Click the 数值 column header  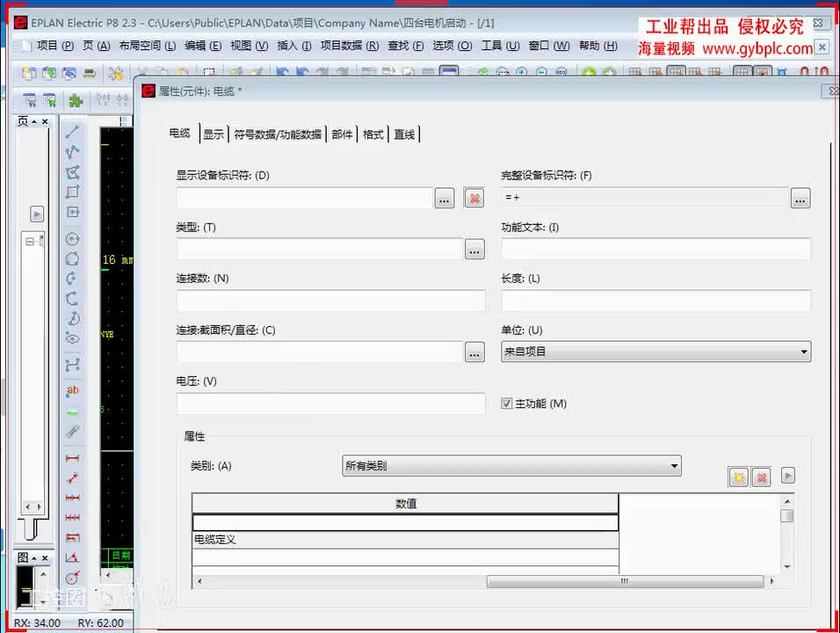(405, 504)
